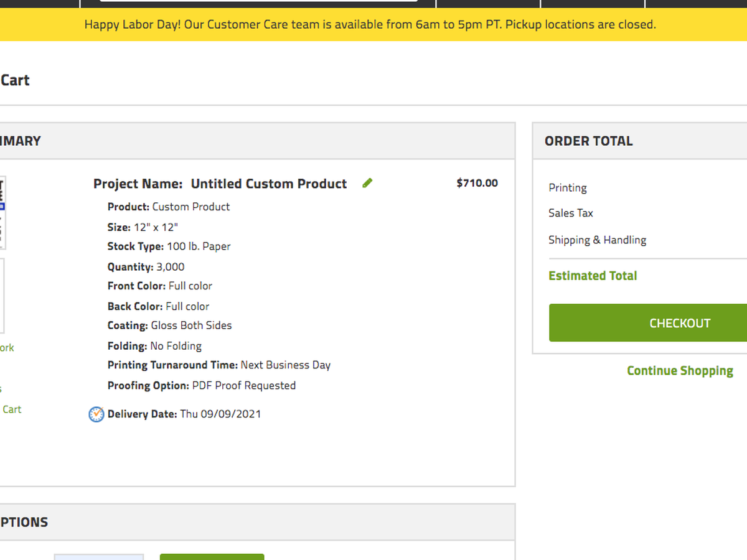The height and width of the screenshot is (560, 747).
Task: Click the light blue input field at bottom
Action: point(98,557)
